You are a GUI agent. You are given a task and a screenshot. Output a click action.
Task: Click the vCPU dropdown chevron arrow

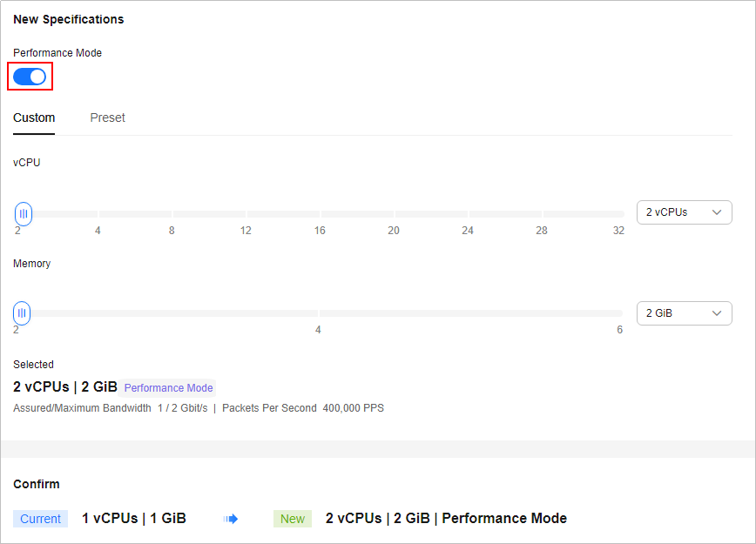tap(717, 212)
